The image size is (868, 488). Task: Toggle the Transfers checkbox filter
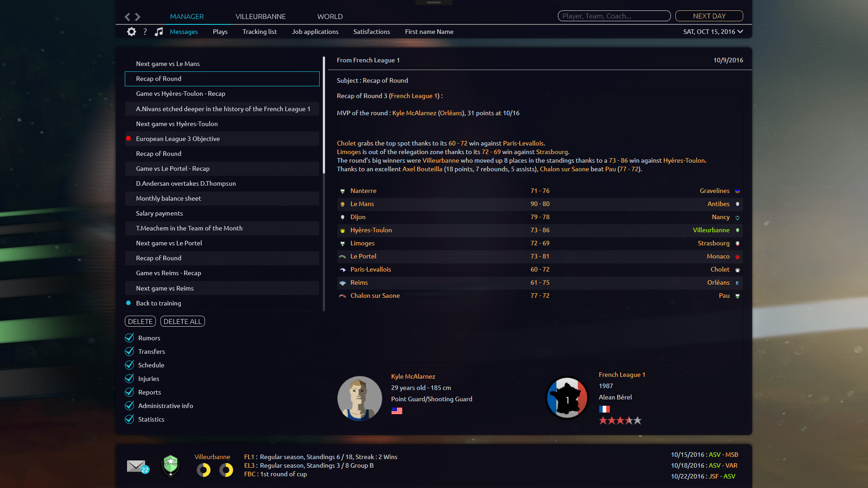pyautogui.click(x=129, y=351)
